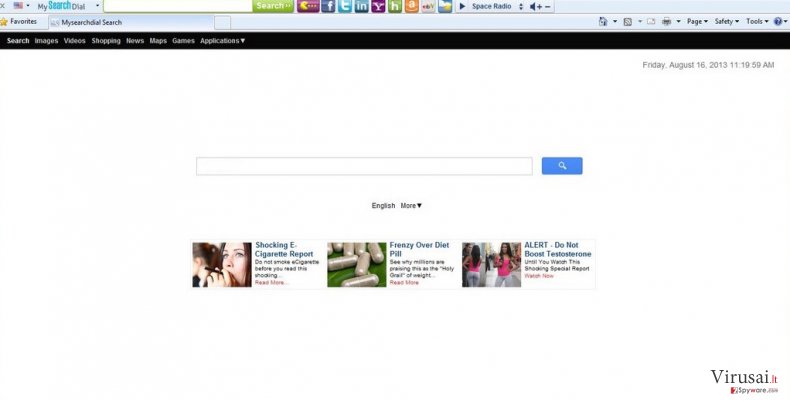This screenshot has height=402, width=790.
Task: Decrease radio volume with minus button
Action: coord(548,7)
